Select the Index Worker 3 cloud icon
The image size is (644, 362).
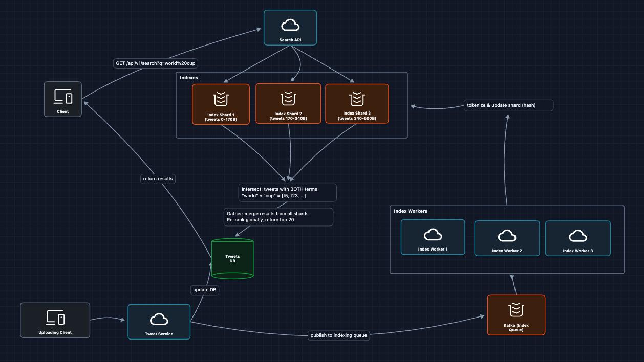tap(577, 234)
